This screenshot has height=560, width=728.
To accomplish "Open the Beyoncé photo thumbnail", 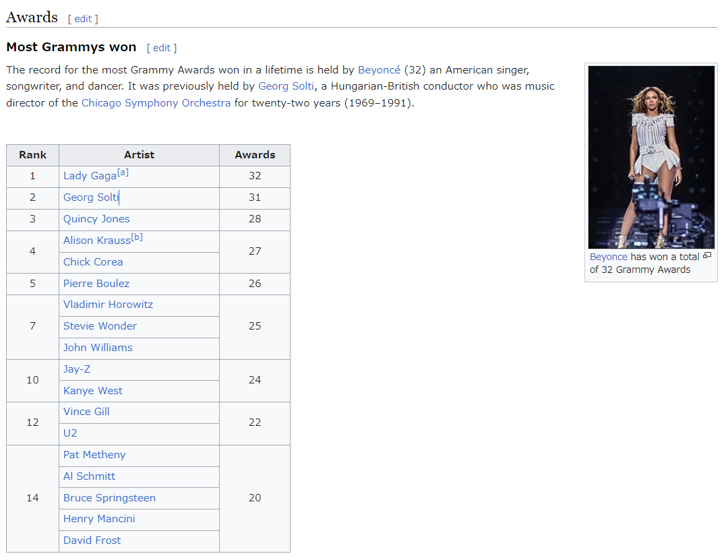I will point(651,157).
